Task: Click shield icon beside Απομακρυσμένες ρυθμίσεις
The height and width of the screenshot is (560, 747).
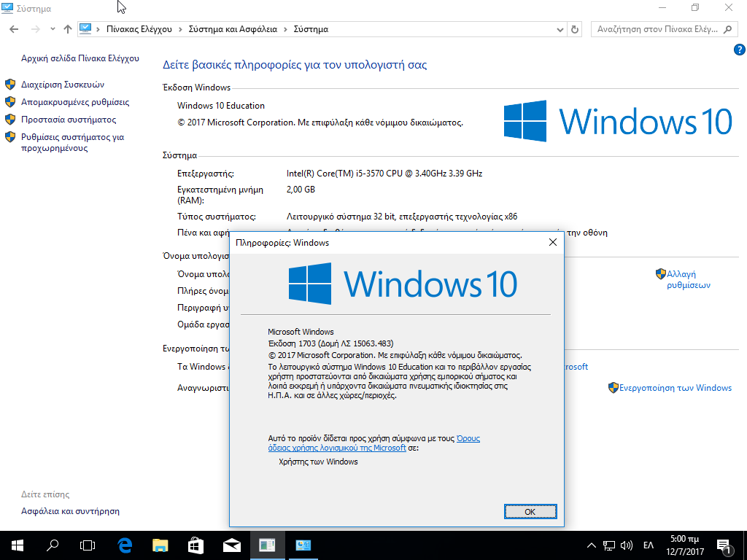Action: 10,102
